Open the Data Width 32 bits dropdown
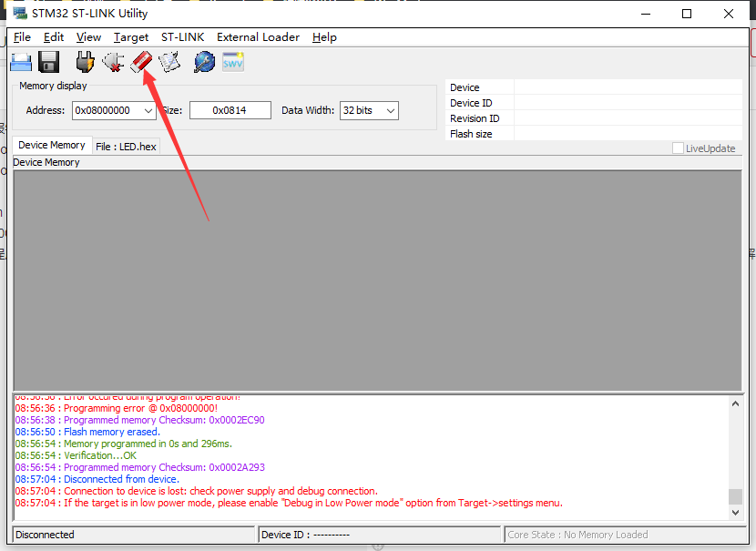Screen dimensions: 756x551 point(369,110)
